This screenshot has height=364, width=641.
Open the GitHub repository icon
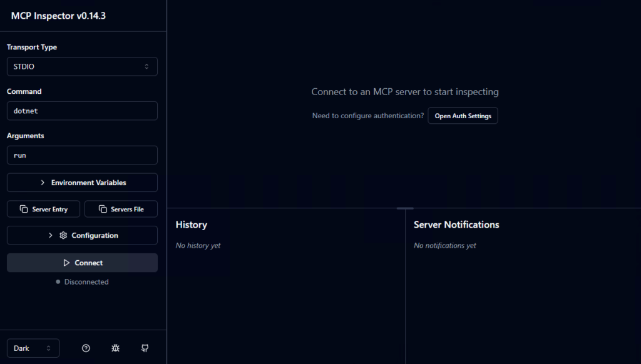[145, 348]
